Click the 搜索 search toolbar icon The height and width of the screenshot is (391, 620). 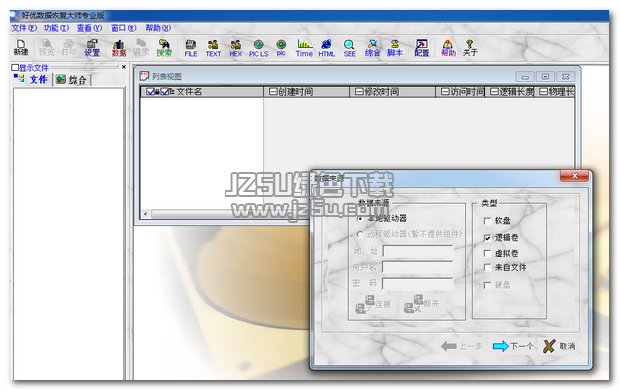164,47
